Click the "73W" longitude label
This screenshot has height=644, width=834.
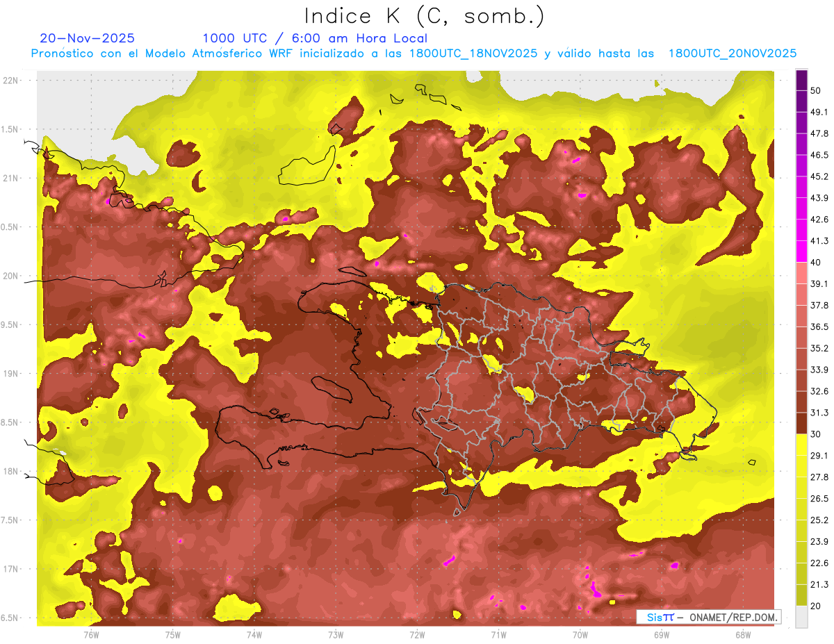click(x=336, y=634)
